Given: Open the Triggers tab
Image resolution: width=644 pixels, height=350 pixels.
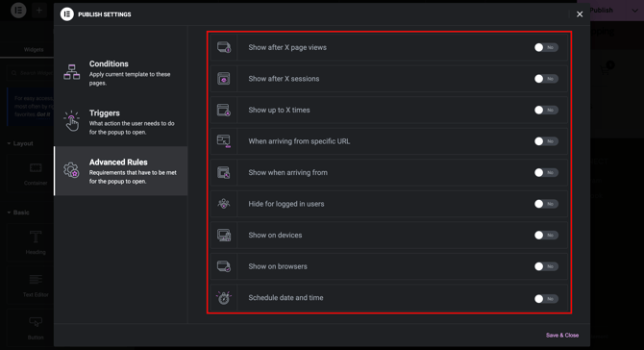Looking at the screenshot, I should [x=121, y=121].
